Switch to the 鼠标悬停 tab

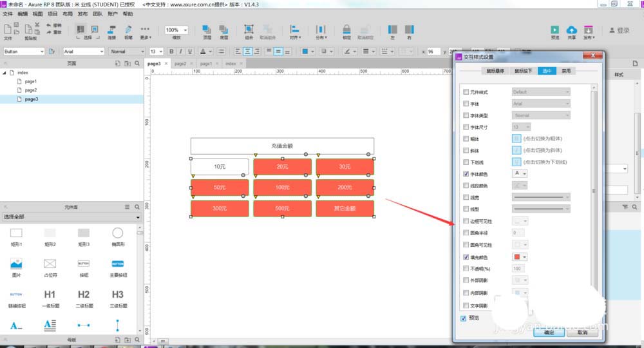(495, 71)
